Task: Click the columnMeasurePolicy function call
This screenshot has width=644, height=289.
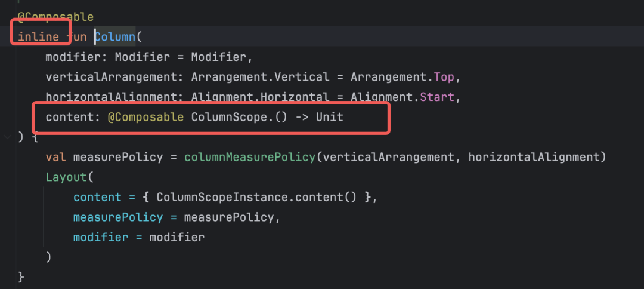Action: (x=249, y=157)
